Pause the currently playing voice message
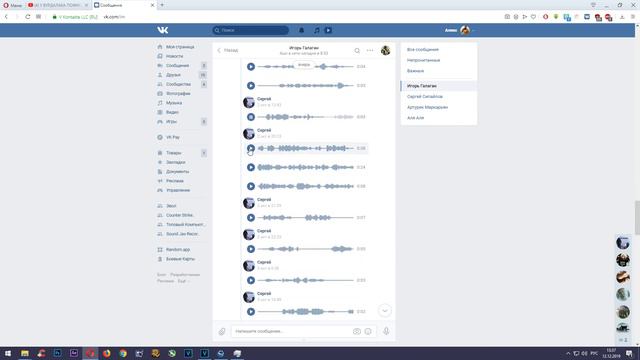Screen dimensions: 640x360 coord(251,117)
